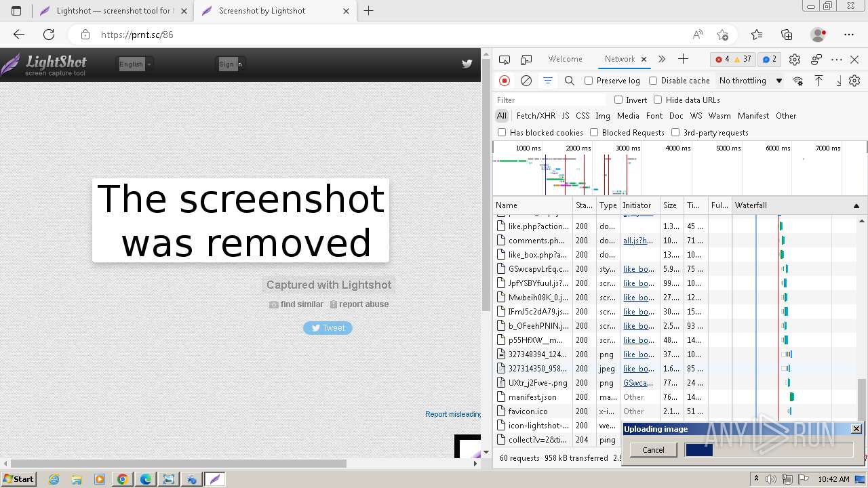This screenshot has height=488, width=868.
Task: Add this page to favorites star icon
Action: point(722,35)
